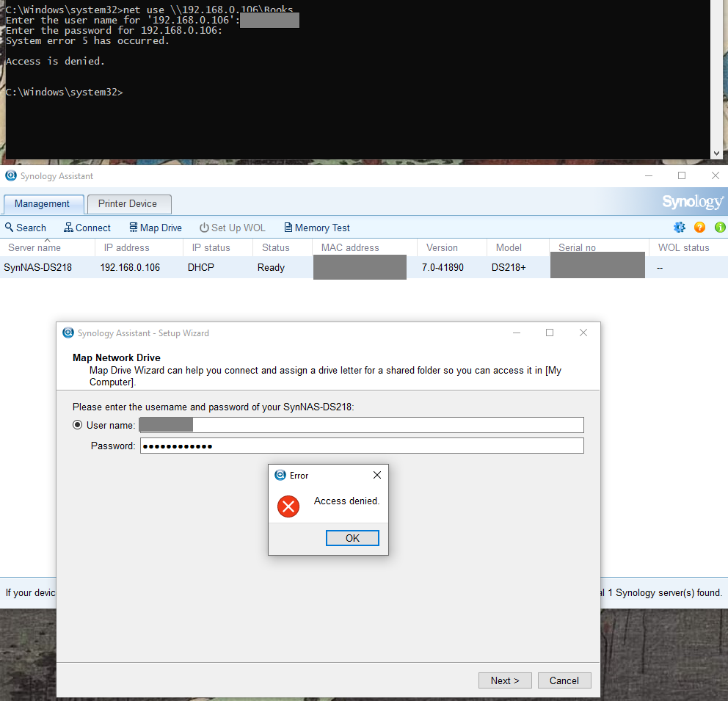Click the Model column header
Image resolution: width=728 pixels, height=701 pixels.
click(517, 247)
